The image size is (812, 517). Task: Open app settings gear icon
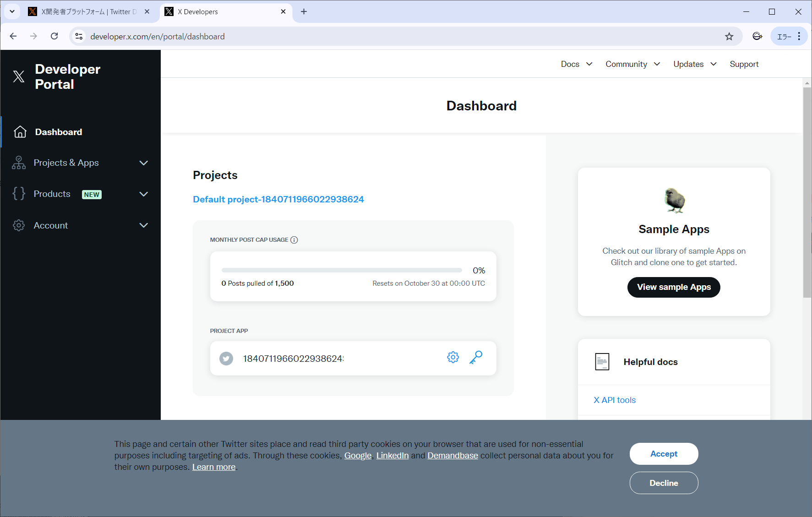(x=452, y=358)
